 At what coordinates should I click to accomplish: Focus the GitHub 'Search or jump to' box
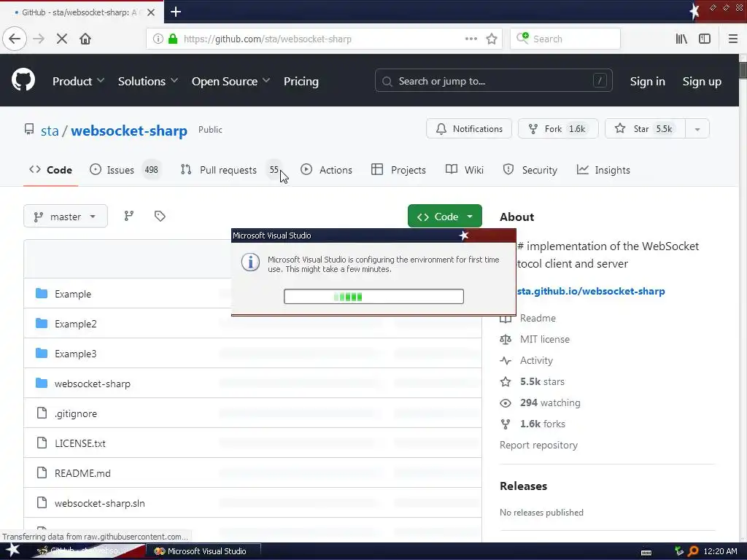point(494,81)
